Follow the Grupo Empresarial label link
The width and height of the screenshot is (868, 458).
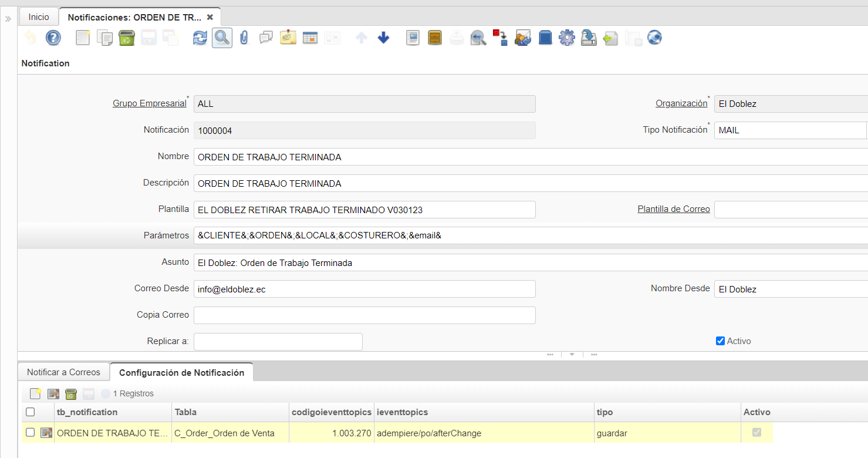pos(149,103)
